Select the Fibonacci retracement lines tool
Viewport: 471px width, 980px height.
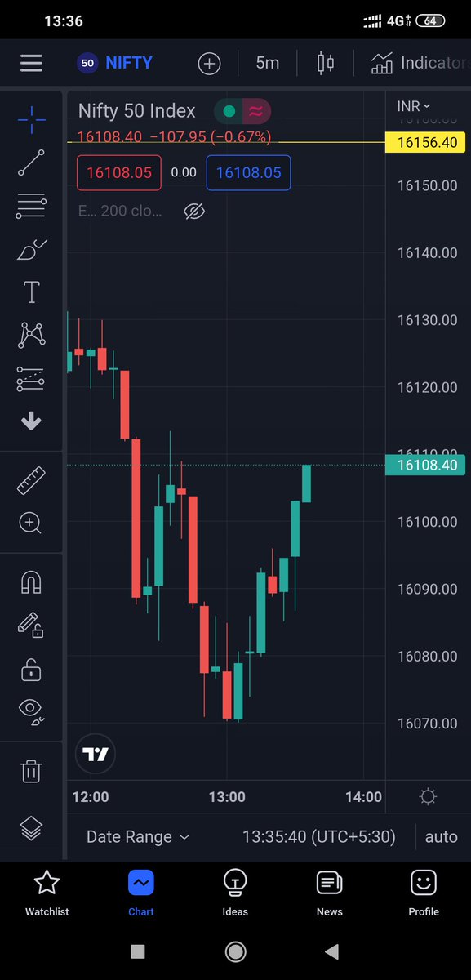(31, 205)
